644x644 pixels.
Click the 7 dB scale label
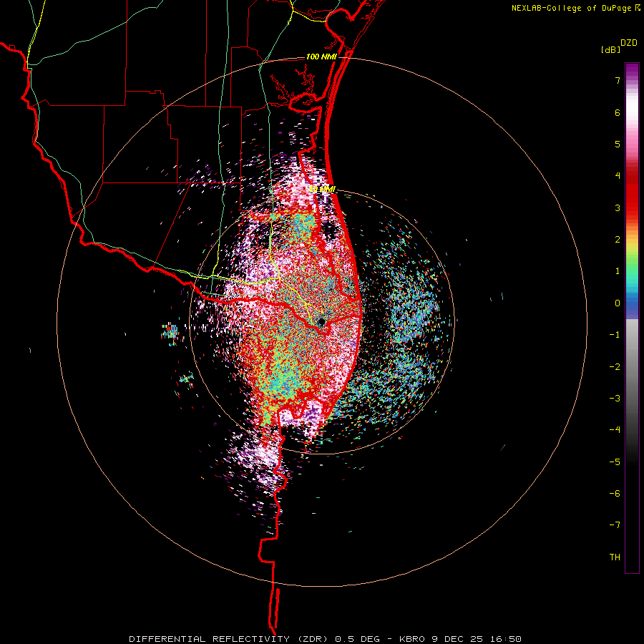(617, 80)
